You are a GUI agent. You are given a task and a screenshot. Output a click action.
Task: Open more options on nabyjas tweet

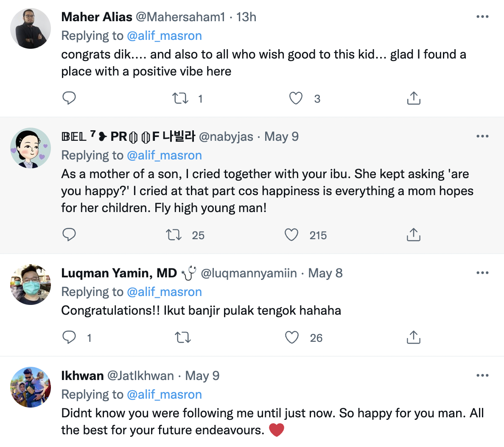tap(482, 137)
